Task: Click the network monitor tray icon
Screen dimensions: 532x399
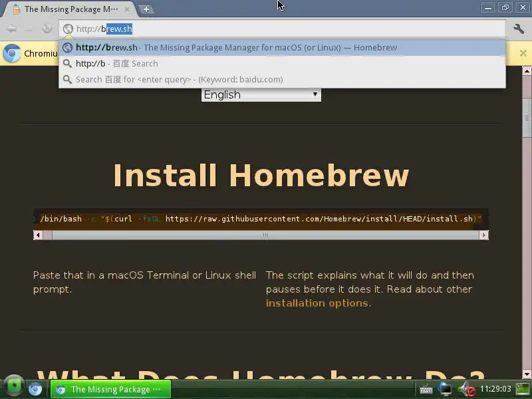Action: [445, 389]
